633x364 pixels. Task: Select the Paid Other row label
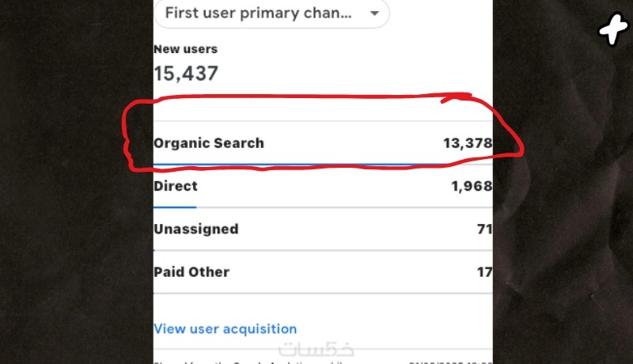pyautogui.click(x=191, y=271)
